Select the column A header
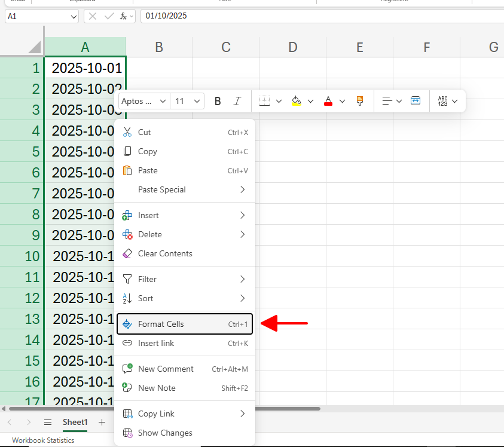504x447 pixels. click(x=85, y=47)
